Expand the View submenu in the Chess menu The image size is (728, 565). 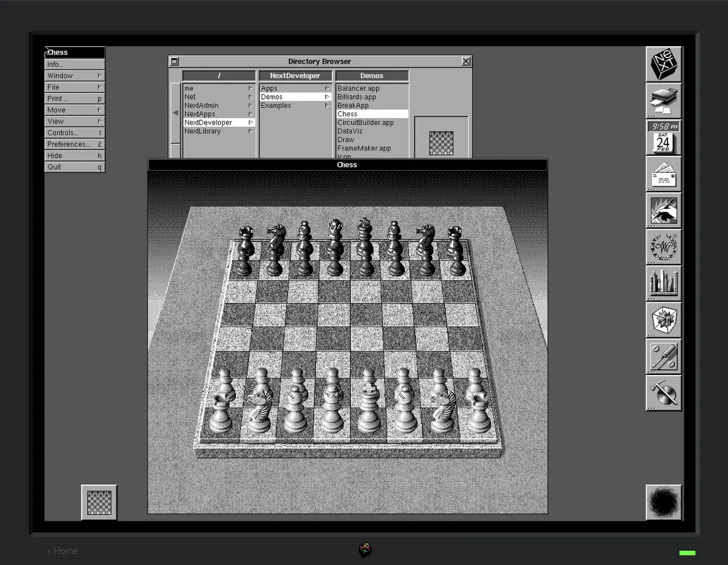click(74, 121)
